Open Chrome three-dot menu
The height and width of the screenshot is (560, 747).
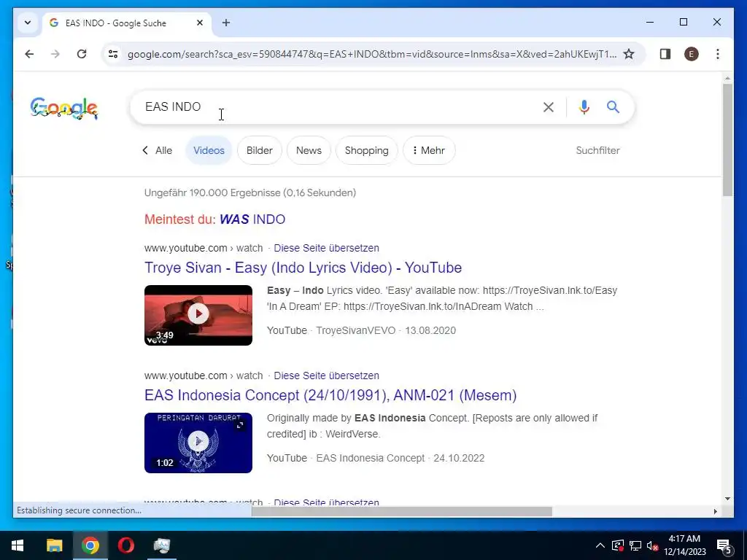[x=718, y=54]
